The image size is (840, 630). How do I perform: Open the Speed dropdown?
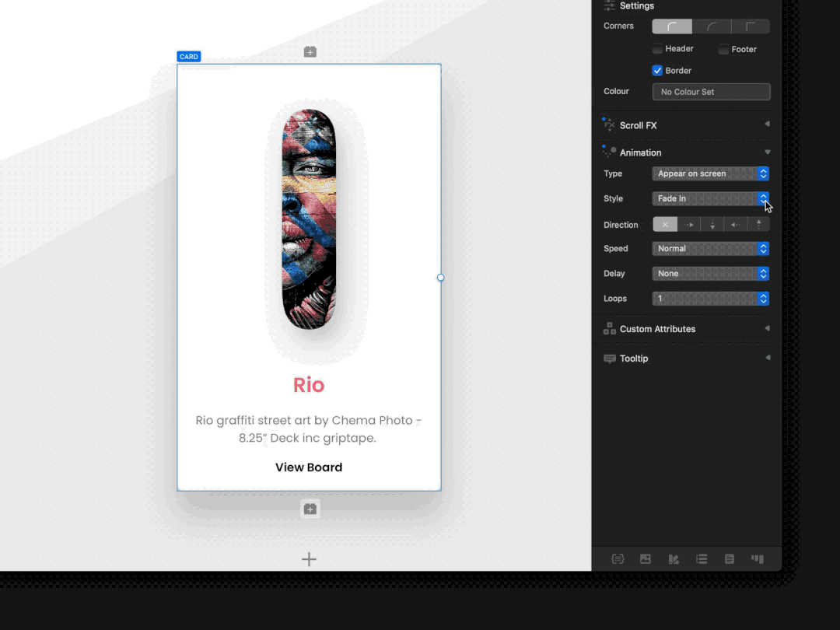pyautogui.click(x=711, y=249)
